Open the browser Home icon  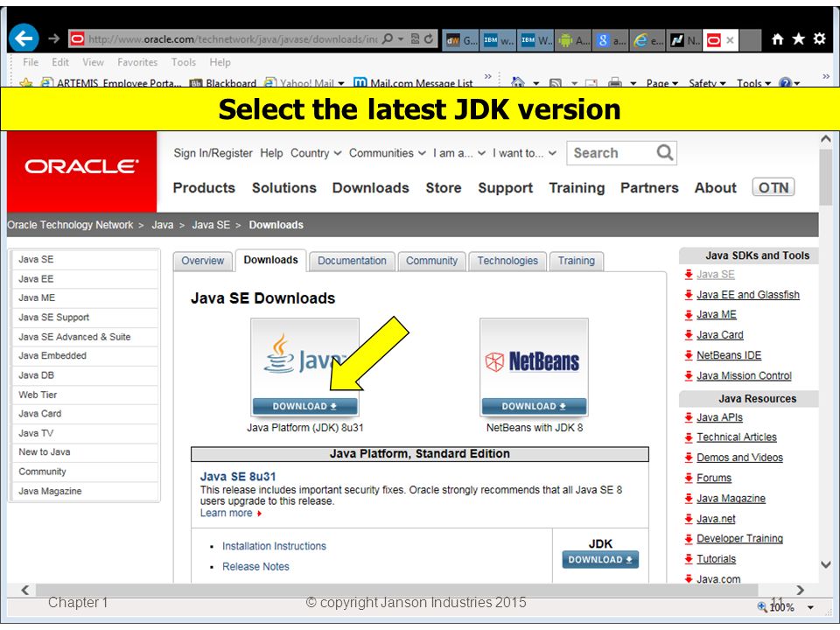(x=777, y=38)
